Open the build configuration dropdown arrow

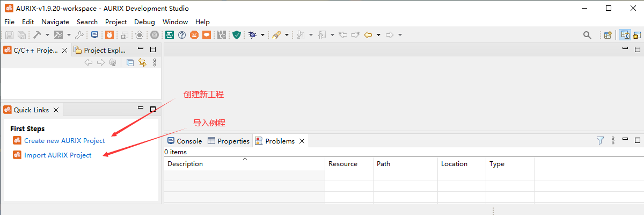pyautogui.click(x=69, y=35)
